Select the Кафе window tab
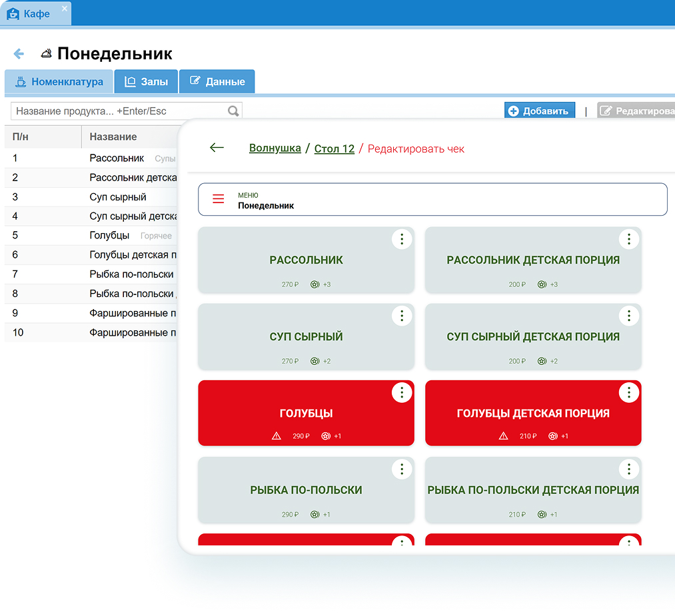The image size is (675, 616). 36,14
